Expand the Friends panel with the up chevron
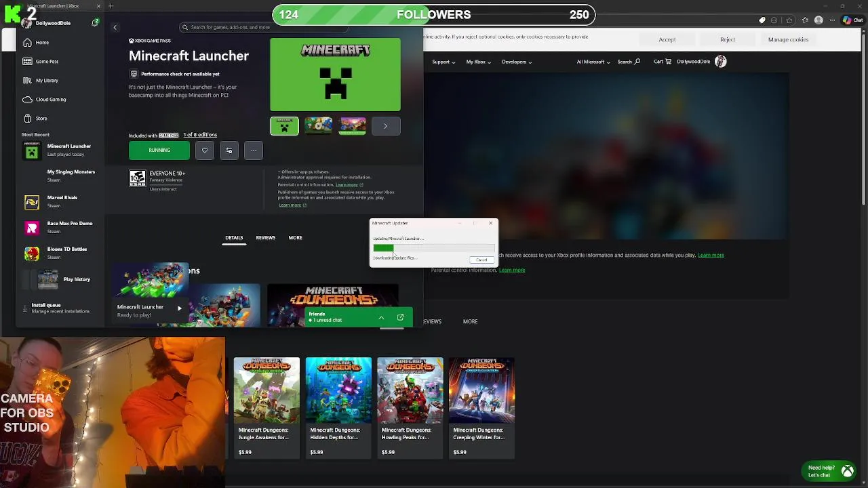Screen dimensions: 868x488 pyautogui.click(x=381, y=317)
